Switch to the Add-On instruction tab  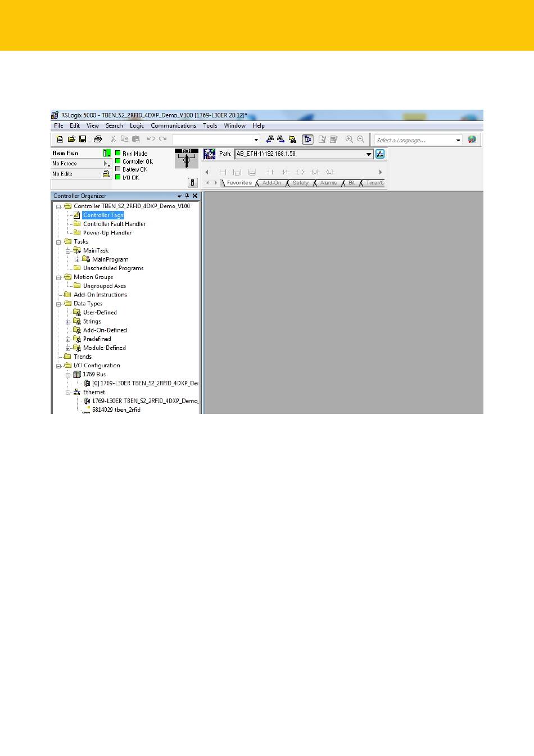coord(271,183)
